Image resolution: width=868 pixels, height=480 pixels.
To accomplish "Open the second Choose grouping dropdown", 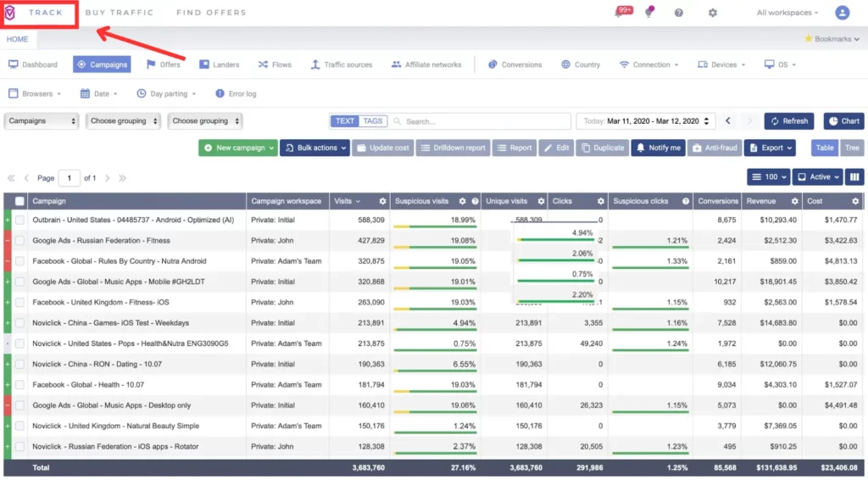I will (205, 120).
